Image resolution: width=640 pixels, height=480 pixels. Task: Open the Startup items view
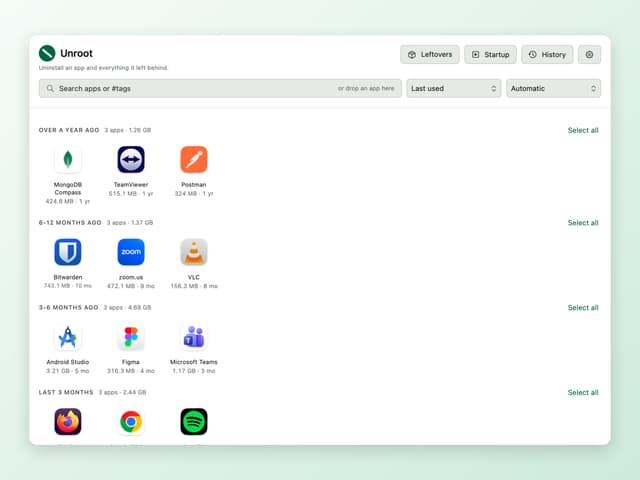click(x=490, y=54)
